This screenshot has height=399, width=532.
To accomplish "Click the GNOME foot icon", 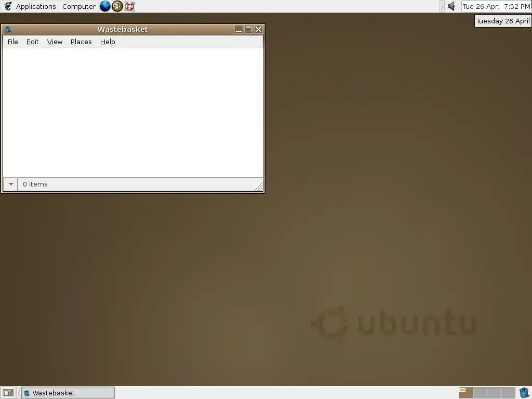I will click(x=8, y=6).
